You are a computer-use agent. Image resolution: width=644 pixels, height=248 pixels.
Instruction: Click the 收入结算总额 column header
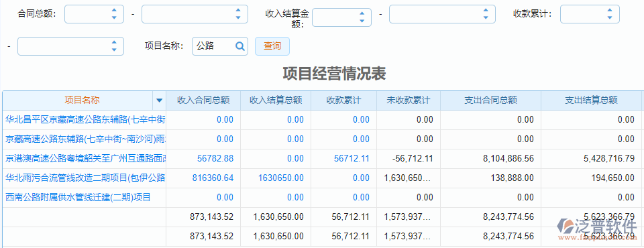coord(276,100)
